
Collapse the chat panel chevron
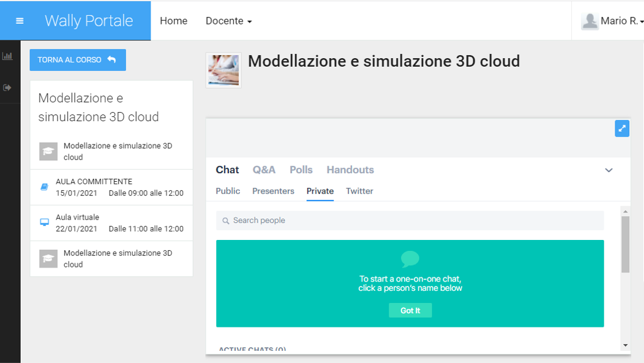(x=608, y=170)
